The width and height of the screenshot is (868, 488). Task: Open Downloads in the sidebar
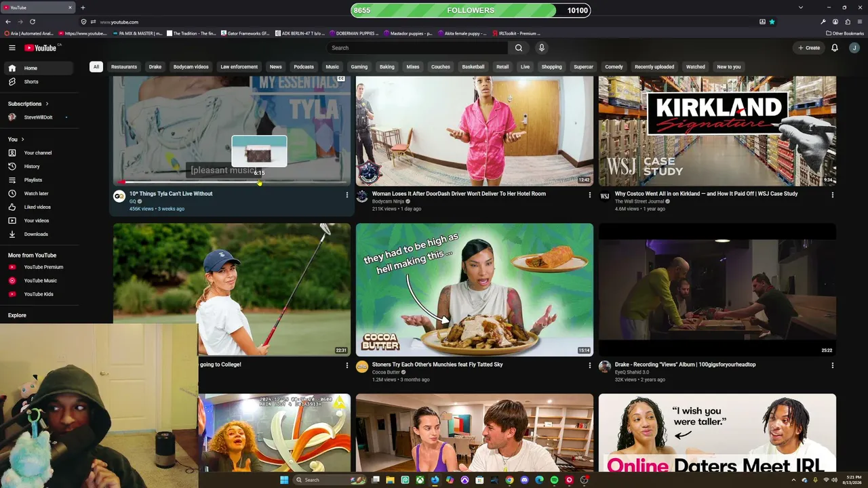tap(39, 234)
